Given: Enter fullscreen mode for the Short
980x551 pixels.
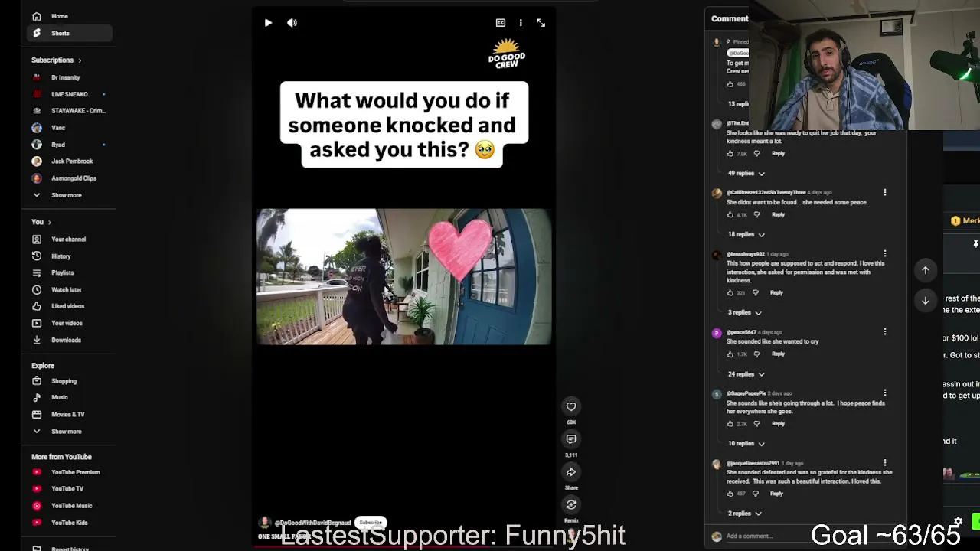Looking at the screenshot, I should coord(541,23).
